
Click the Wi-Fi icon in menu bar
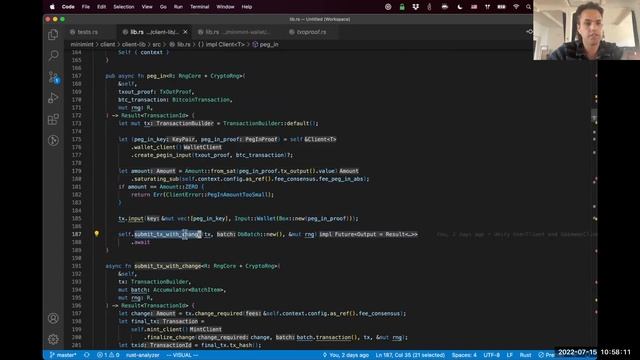[516, 7]
